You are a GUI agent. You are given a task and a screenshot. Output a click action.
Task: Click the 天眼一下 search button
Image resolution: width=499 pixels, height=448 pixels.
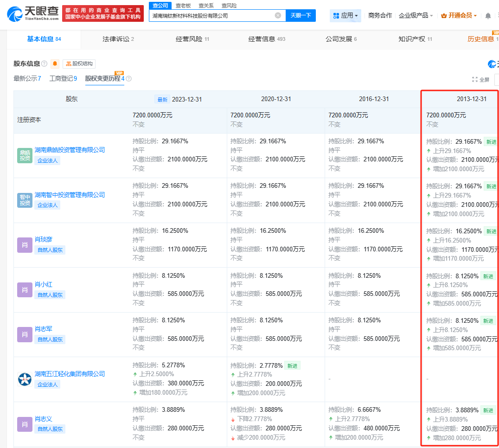[301, 16]
